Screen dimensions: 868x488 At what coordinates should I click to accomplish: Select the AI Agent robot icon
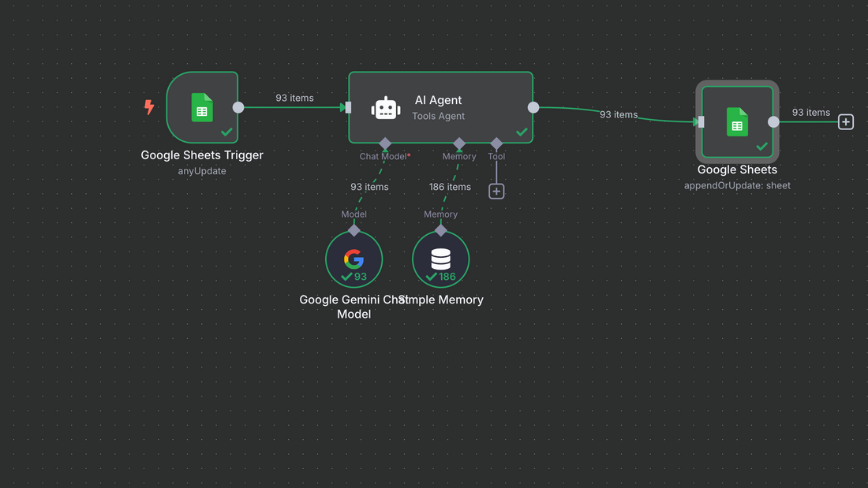pos(386,108)
